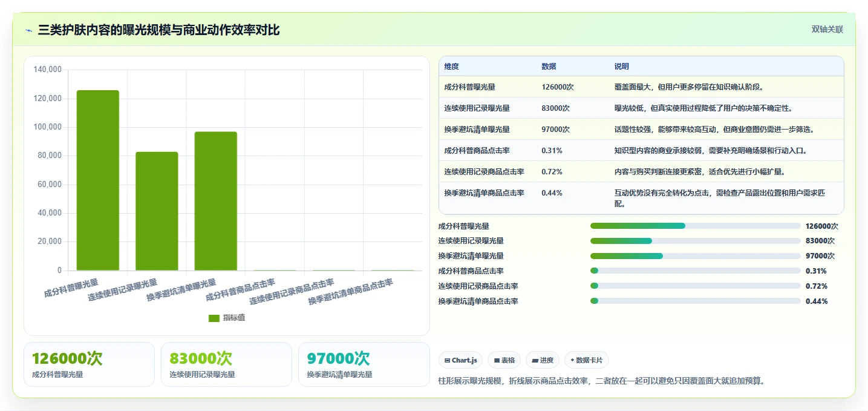Click the 97000次 progress bar for 换季避坑清单曝光量

pos(696,256)
